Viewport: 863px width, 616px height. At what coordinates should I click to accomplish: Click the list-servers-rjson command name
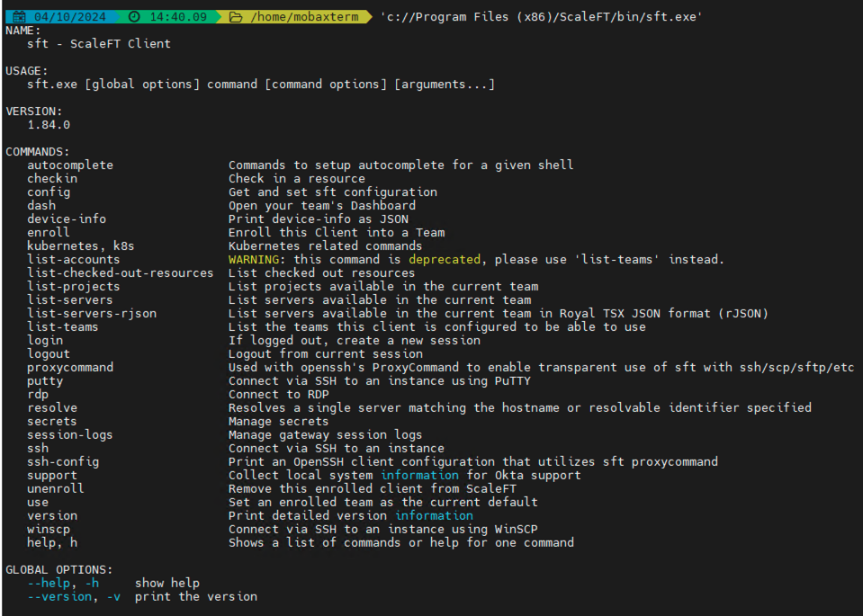click(x=92, y=313)
